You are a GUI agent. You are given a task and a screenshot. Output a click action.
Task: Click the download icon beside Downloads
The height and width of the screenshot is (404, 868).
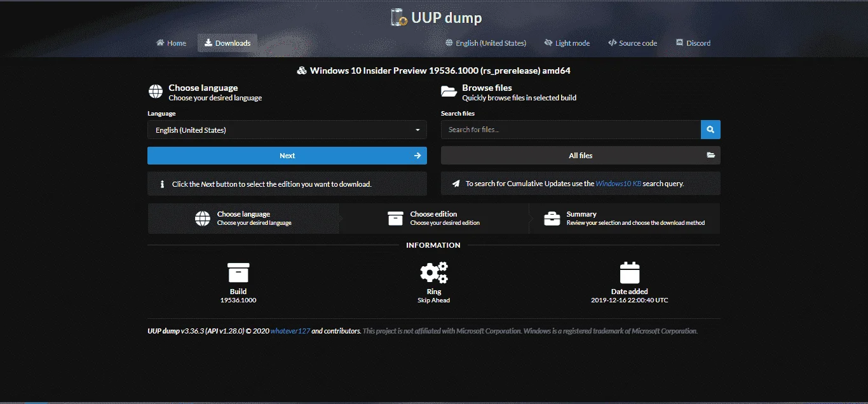208,43
